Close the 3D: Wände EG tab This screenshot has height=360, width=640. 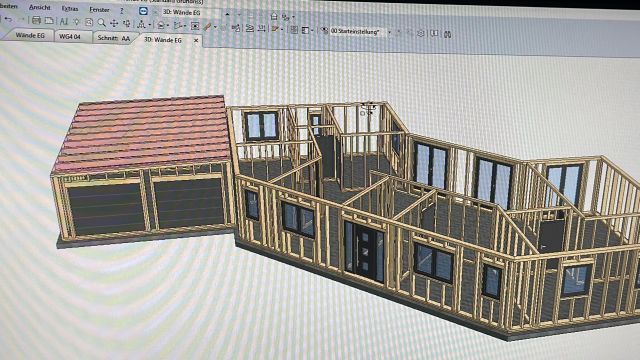(196, 40)
